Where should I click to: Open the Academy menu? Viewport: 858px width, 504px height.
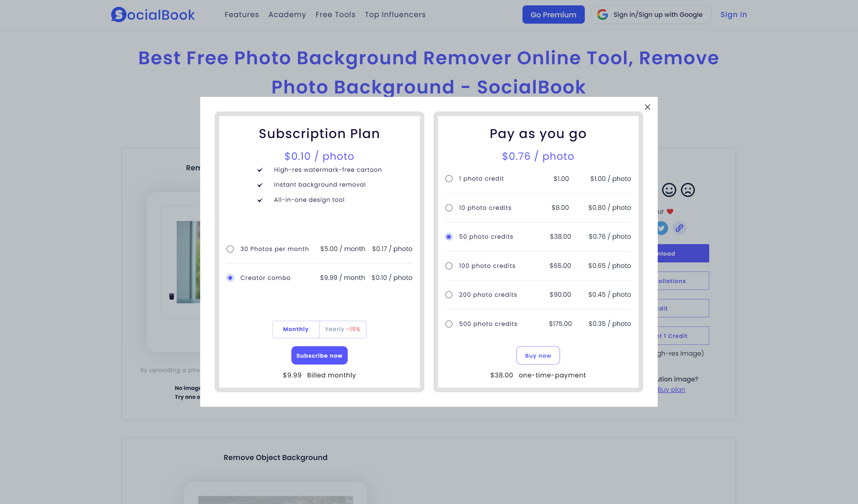(x=287, y=15)
